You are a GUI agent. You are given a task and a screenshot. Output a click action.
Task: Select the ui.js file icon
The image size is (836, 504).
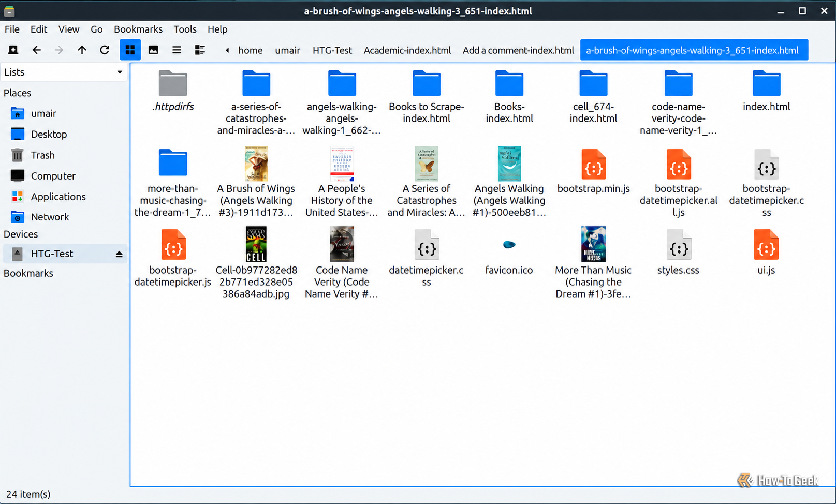click(766, 245)
